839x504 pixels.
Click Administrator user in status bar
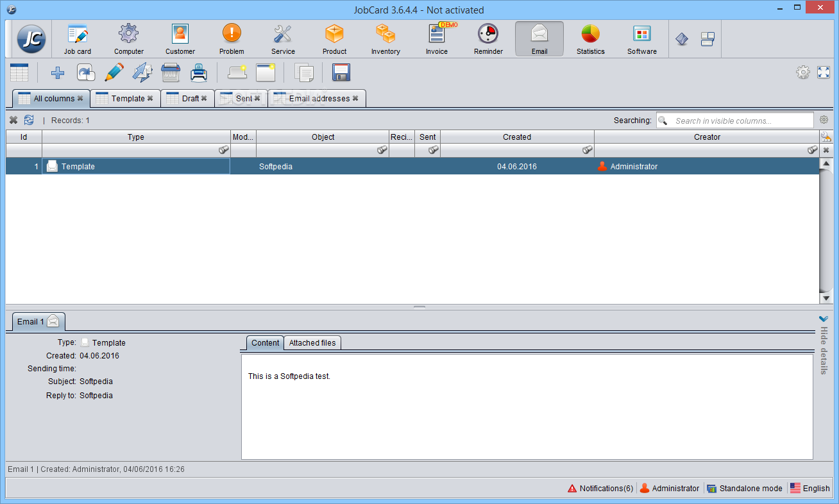(670, 489)
